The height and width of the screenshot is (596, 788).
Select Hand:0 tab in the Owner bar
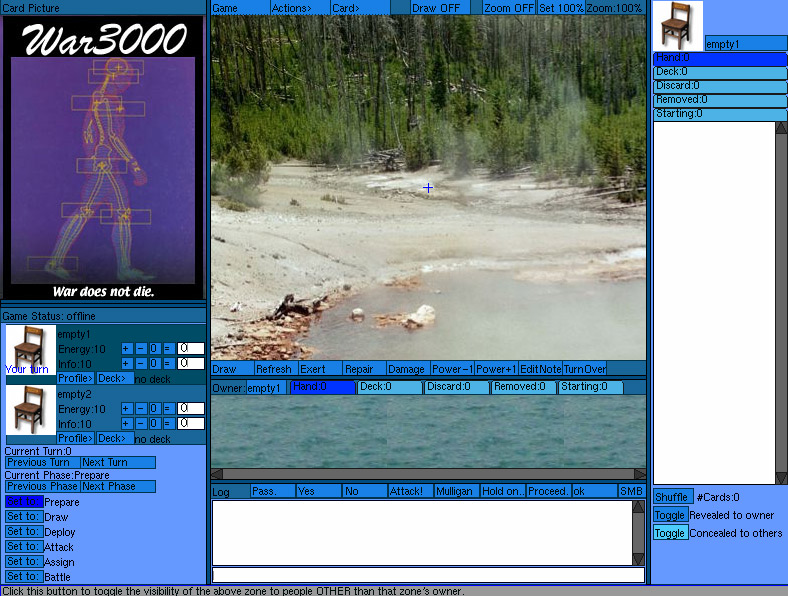tap(323, 387)
